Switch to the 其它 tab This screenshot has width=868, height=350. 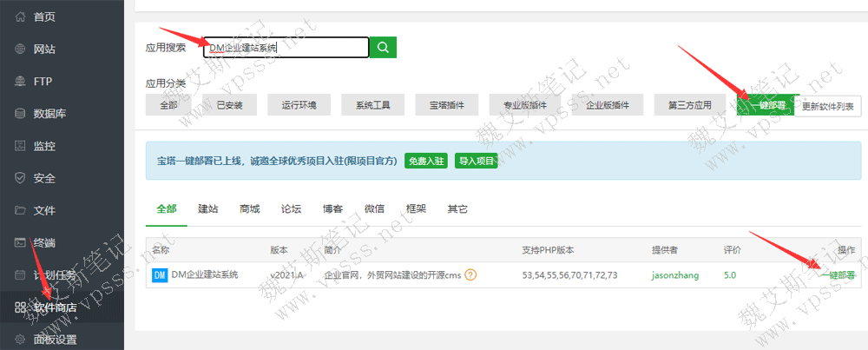pos(457,209)
